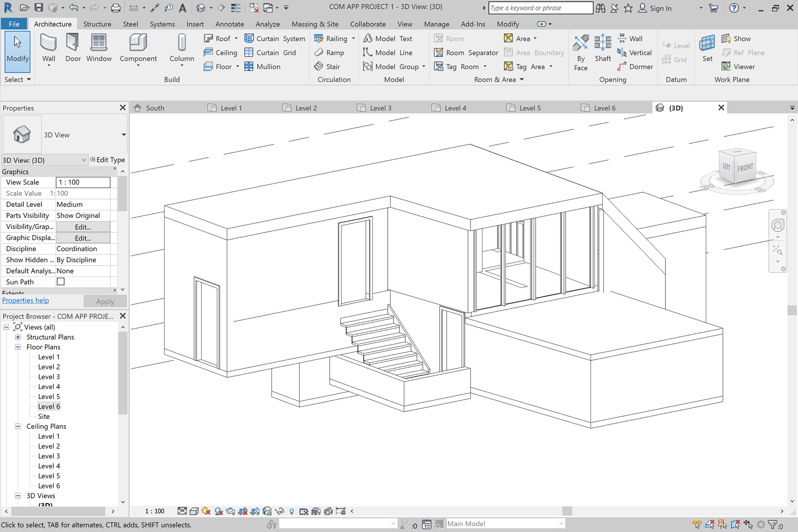The height and width of the screenshot is (532, 798).
Task: Toggle Show work plane visibility
Action: click(x=736, y=39)
